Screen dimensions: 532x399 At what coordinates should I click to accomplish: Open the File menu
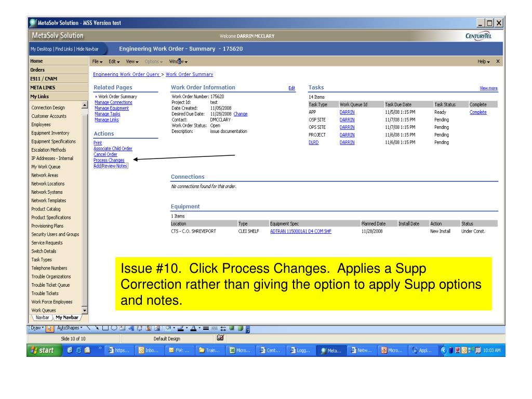[x=97, y=61]
